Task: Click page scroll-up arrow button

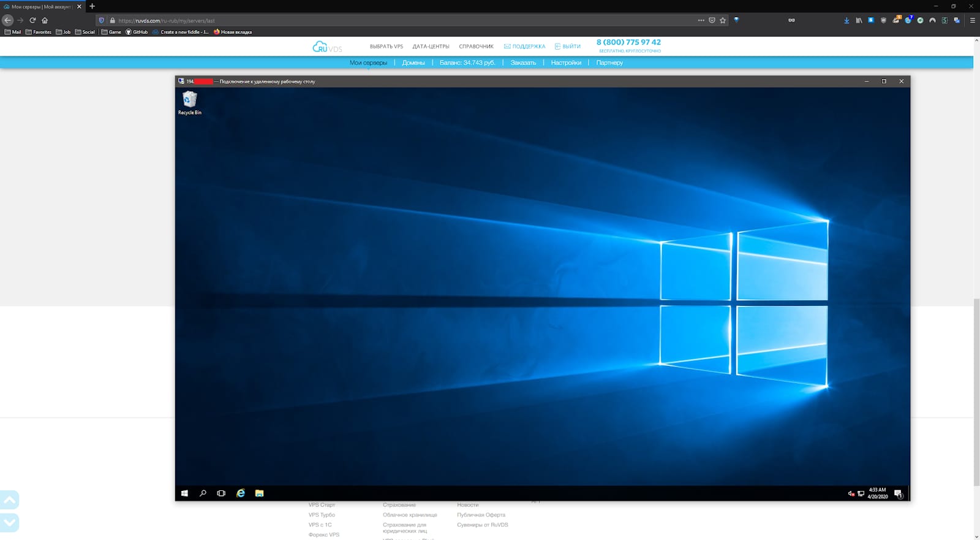Action: (x=10, y=500)
